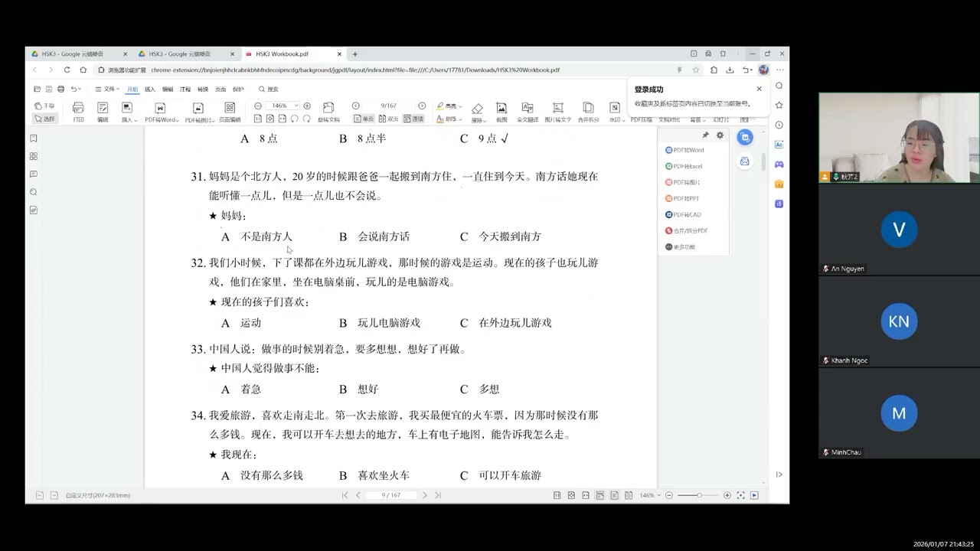This screenshot has width=980, height=551.
Task: Open 页面编辑 page edit tool
Action: pos(230,111)
